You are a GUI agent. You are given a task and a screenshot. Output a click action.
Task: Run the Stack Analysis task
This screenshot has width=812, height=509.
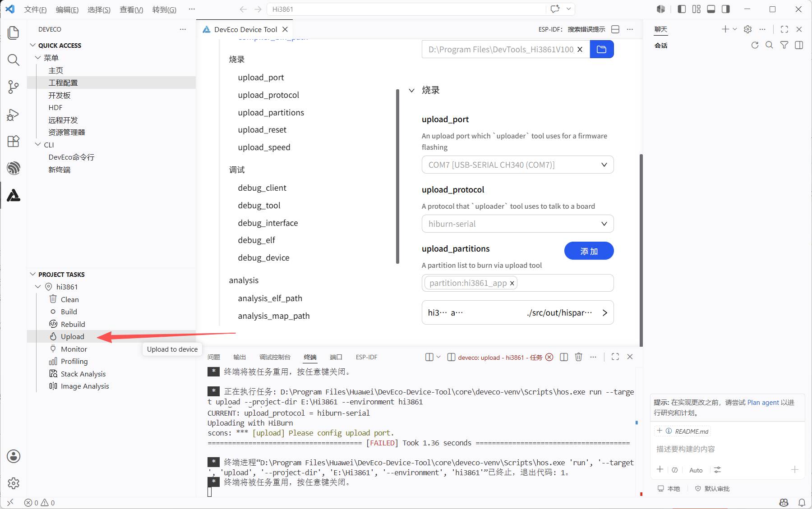pyautogui.click(x=83, y=374)
